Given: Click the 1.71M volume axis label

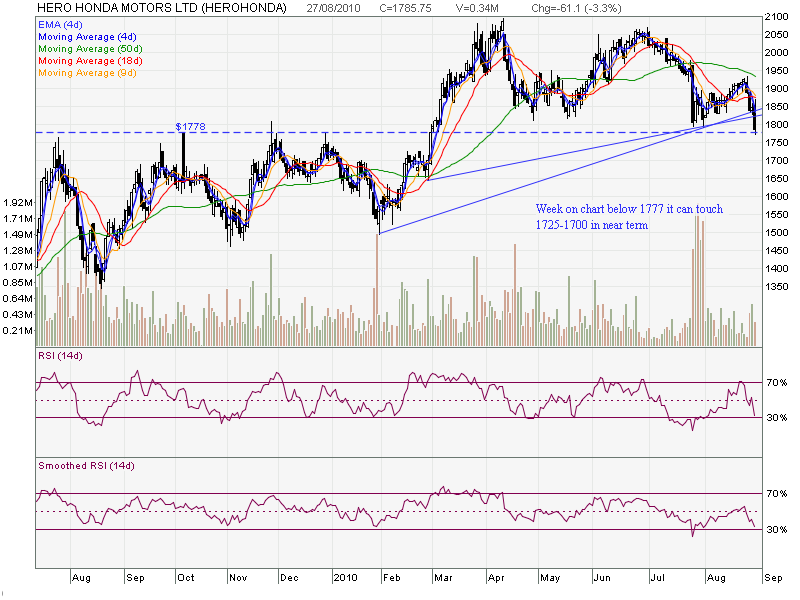Looking at the screenshot, I should (x=17, y=219).
